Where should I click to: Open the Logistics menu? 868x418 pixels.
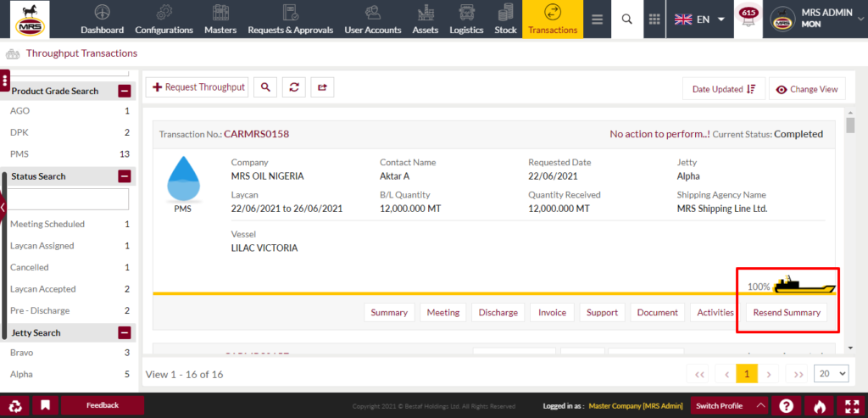click(466, 20)
